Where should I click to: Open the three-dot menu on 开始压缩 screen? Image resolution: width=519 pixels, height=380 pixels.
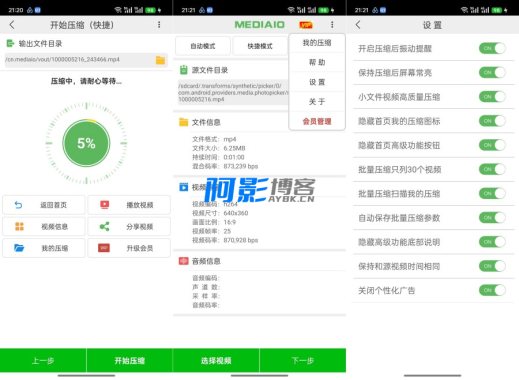tap(159, 25)
